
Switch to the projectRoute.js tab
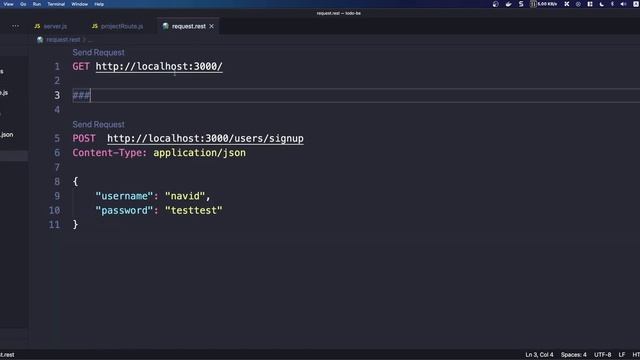pyautogui.click(x=118, y=26)
